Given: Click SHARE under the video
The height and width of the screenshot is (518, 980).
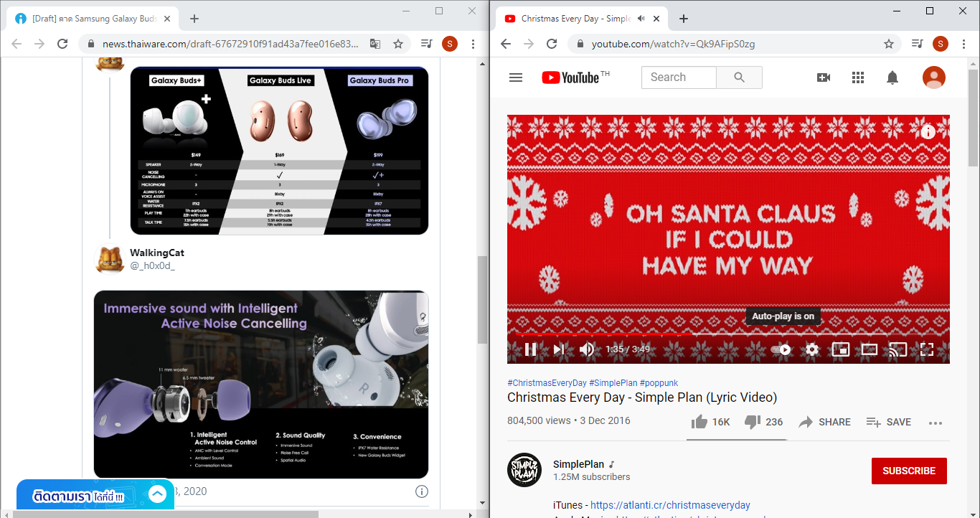Looking at the screenshot, I should pos(824,422).
